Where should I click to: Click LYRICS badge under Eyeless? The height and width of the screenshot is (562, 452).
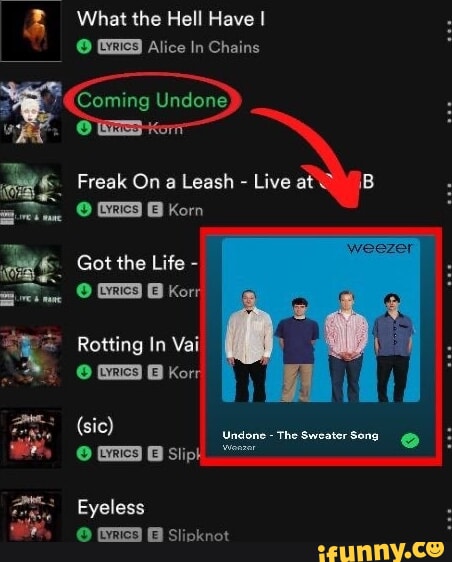coord(120,534)
